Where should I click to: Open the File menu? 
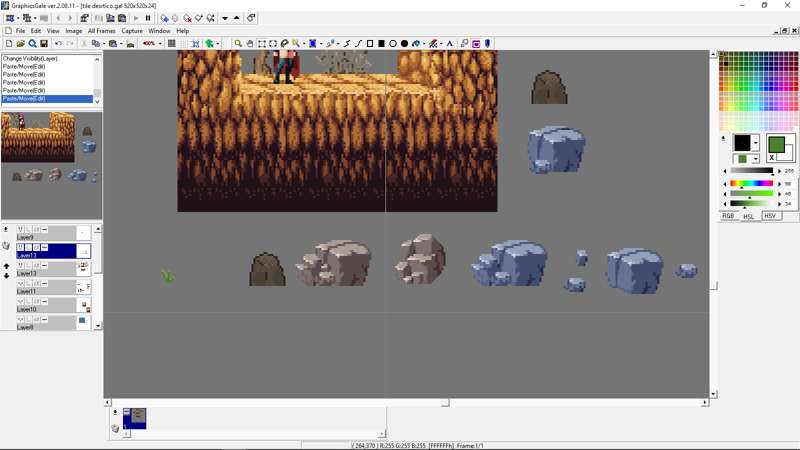20,31
